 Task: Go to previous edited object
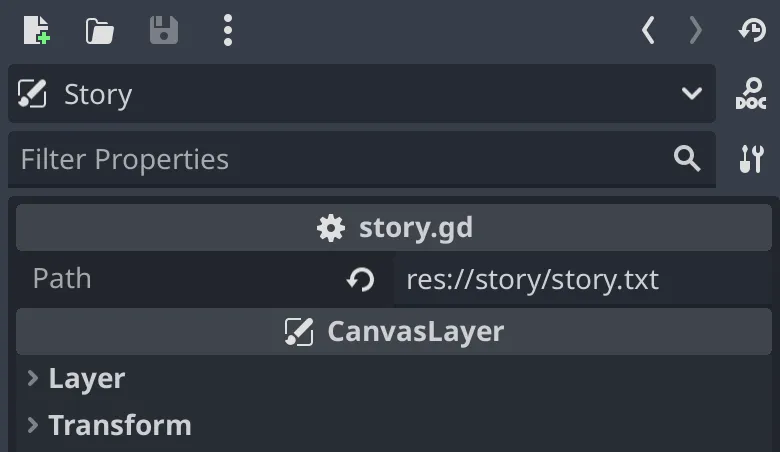coord(648,31)
